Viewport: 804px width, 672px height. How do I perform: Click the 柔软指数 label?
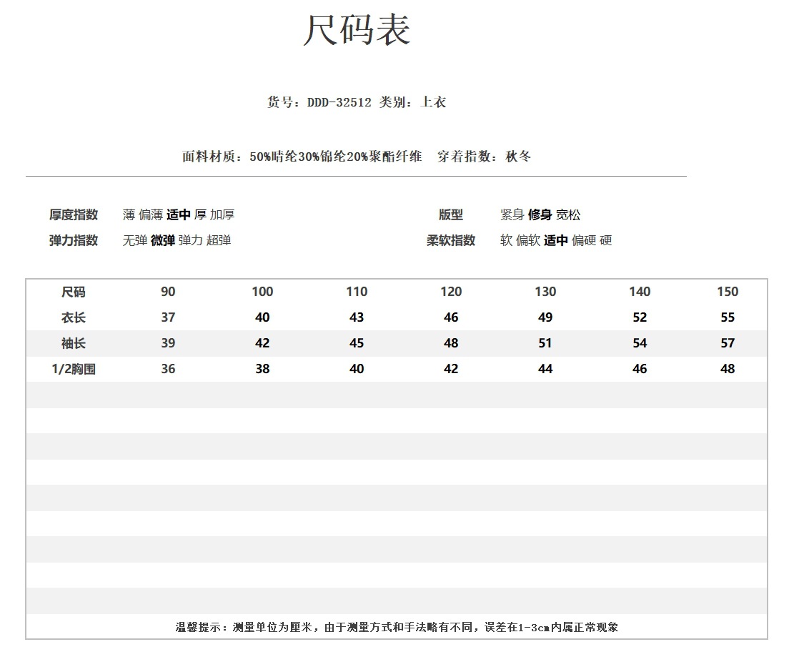[451, 240]
